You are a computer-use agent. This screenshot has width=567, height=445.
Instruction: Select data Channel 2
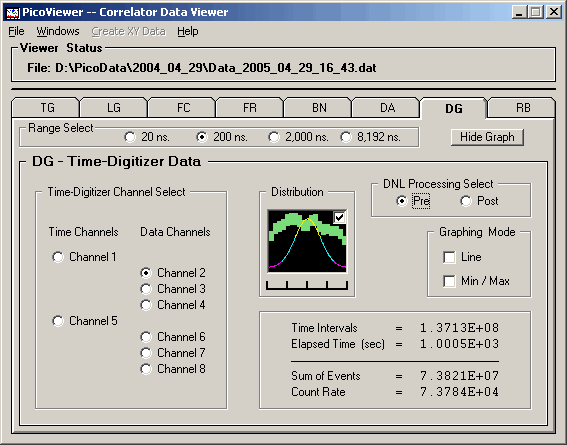point(173,273)
